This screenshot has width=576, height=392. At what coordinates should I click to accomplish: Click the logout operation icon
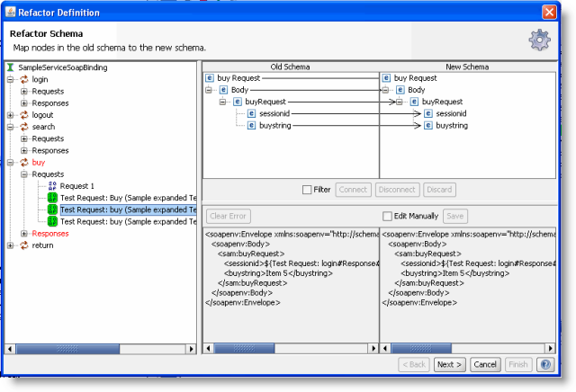coord(24,115)
